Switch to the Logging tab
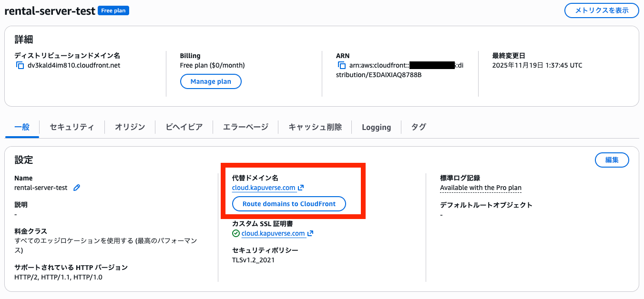This screenshot has width=644, height=299. tap(376, 127)
